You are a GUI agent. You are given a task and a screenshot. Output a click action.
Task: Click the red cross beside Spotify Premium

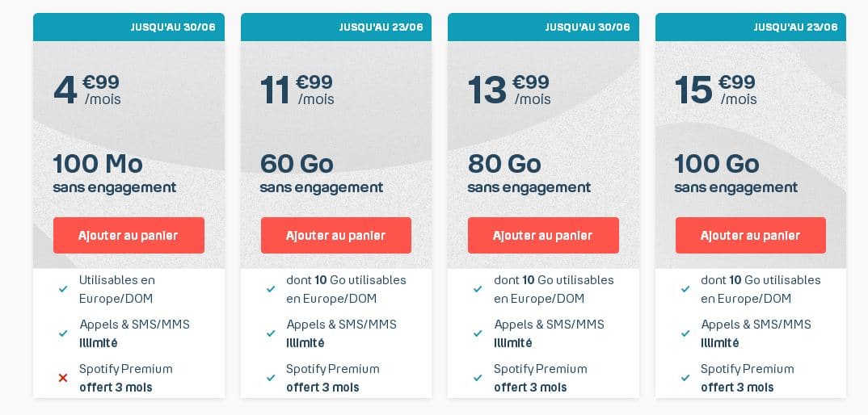[63, 378]
